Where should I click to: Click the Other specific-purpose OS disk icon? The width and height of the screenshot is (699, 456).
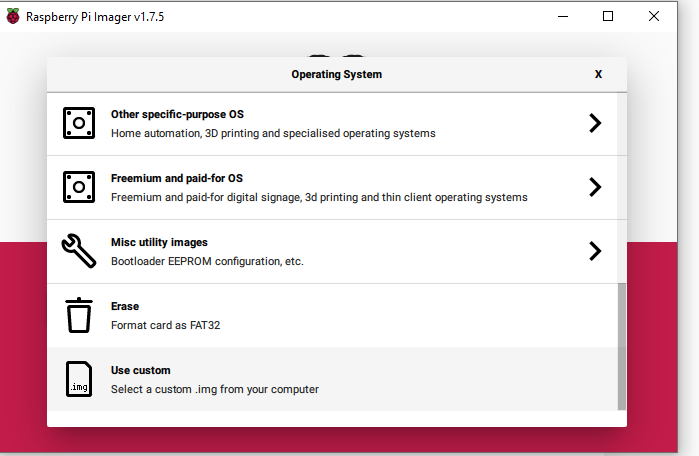coord(79,123)
